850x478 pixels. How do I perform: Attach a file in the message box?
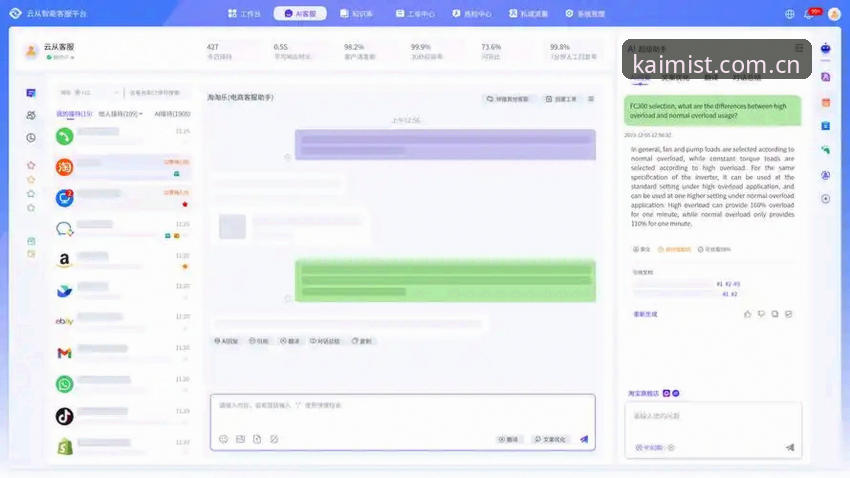point(257,439)
